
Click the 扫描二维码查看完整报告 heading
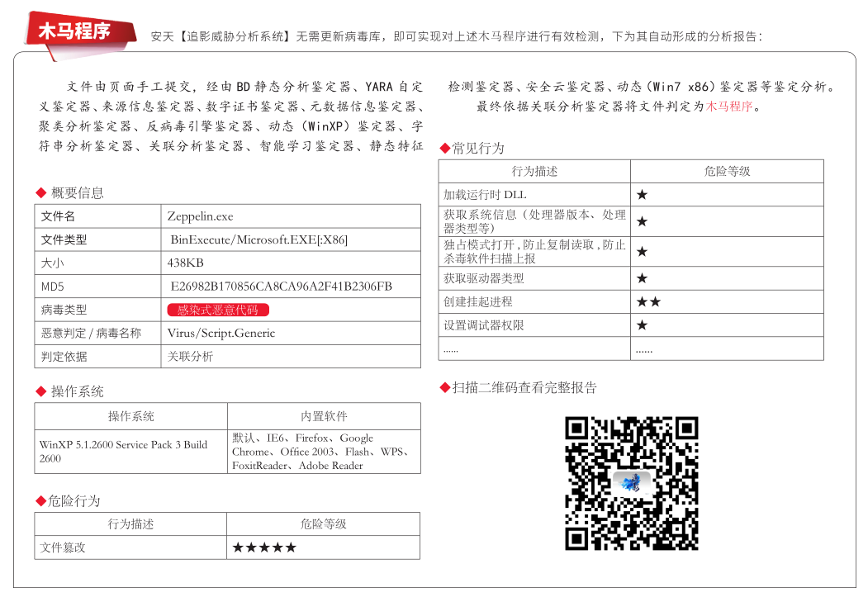tap(518, 387)
